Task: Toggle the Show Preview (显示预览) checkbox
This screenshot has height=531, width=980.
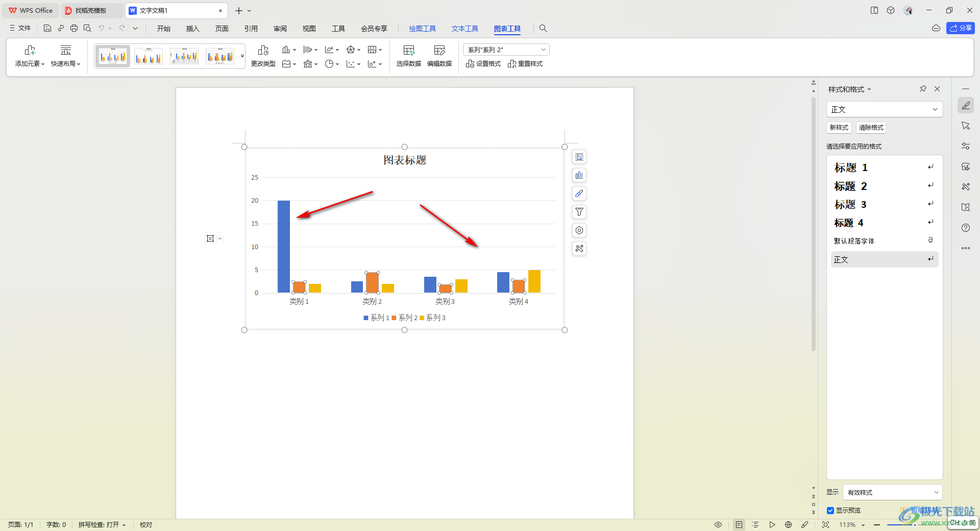Action: [x=830, y=511]
